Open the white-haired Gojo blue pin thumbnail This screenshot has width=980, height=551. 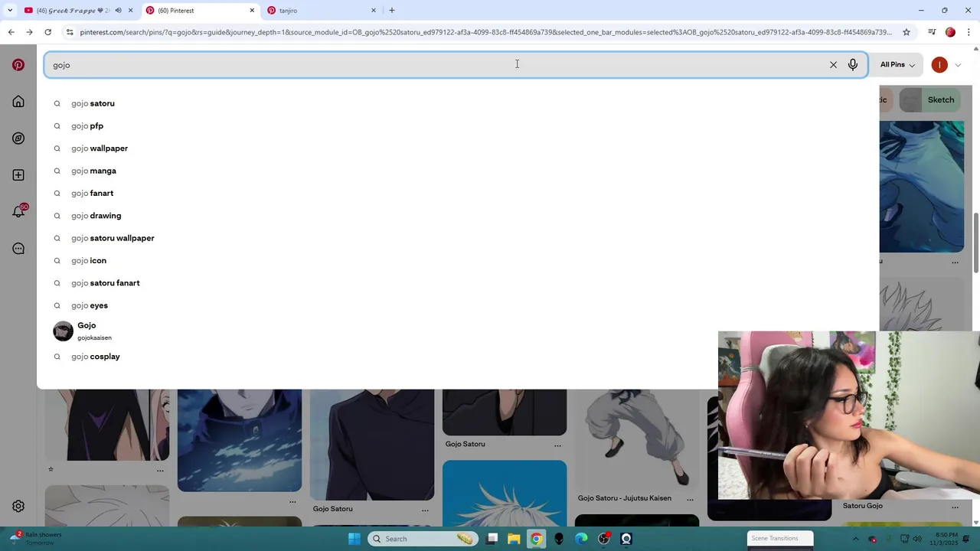click(505, 494)
